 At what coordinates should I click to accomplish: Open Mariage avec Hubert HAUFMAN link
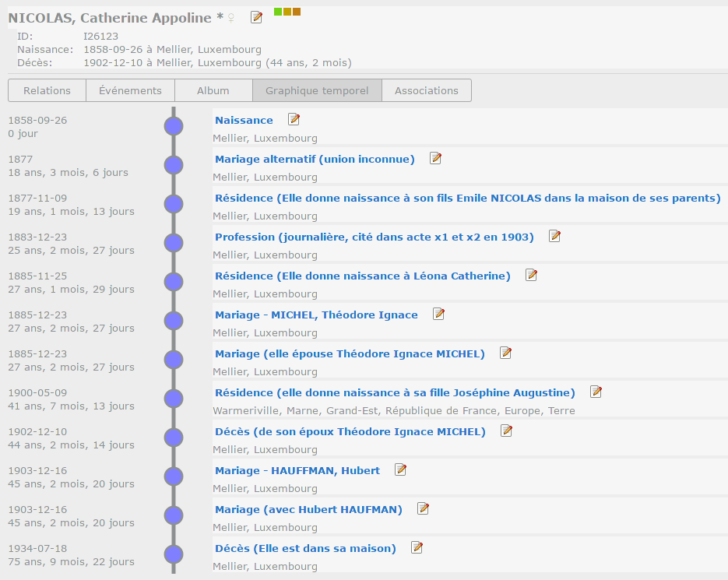308,509
